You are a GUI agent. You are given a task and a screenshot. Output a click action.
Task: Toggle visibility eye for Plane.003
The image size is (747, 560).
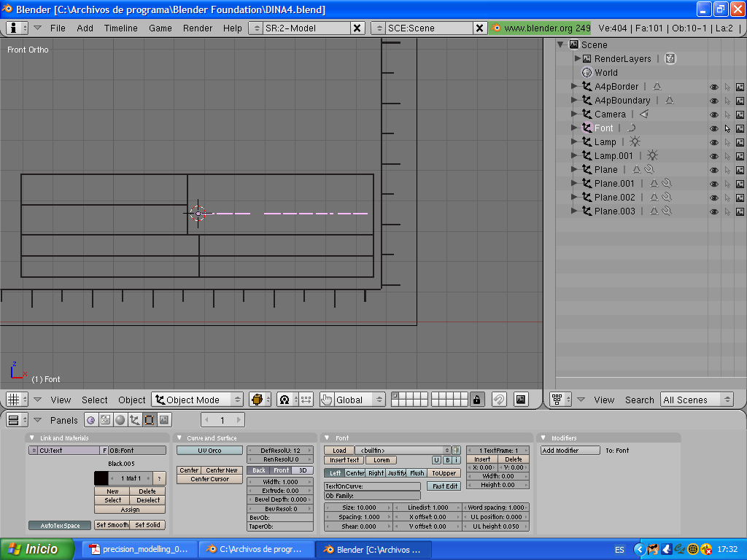coord(714,212)
